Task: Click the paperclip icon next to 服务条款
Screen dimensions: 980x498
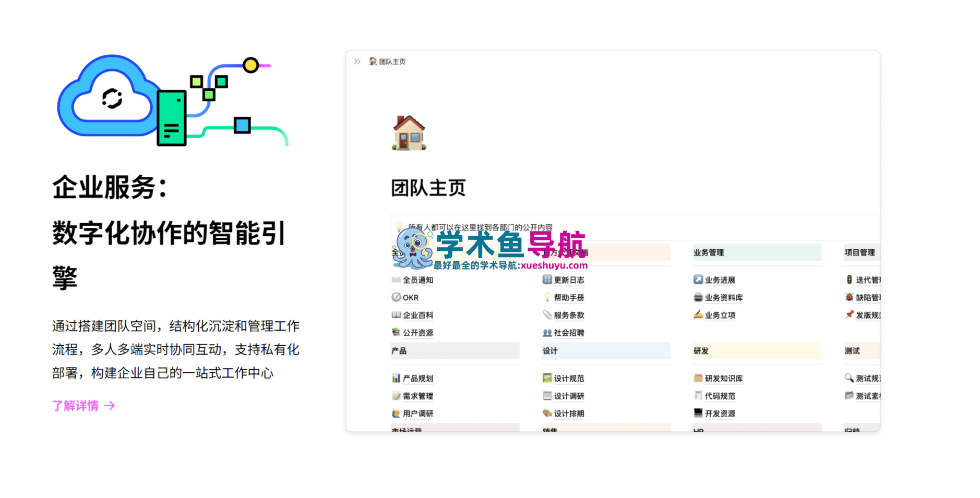Action: (x=546, y=314)
